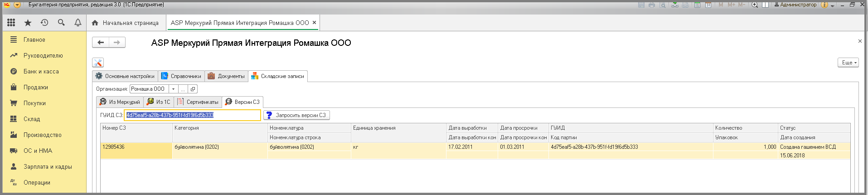Click the Количество column header

tap(745, 128)
